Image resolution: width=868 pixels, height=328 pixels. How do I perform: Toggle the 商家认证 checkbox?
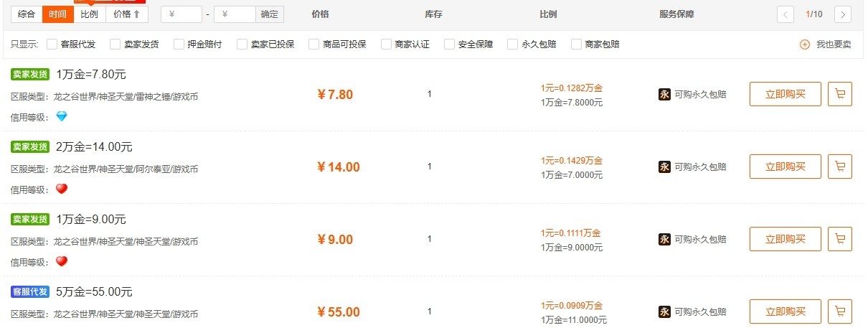[387, 44]
